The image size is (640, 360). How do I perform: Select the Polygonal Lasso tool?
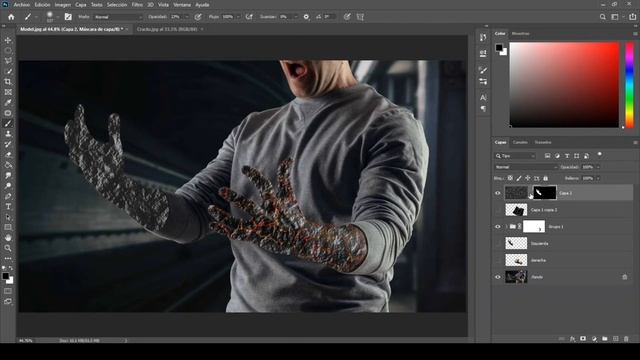pos(8,61)
